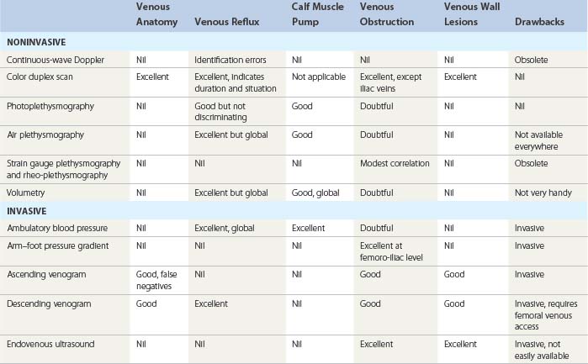Select the Volumetry row label
Viewport: 588px width, 364px height.
pyautogui.click(x=28, y=193)
